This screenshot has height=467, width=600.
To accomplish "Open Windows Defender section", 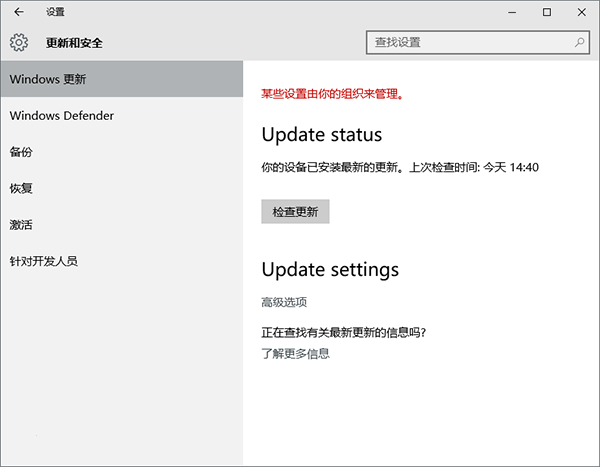I will (122, 115).
